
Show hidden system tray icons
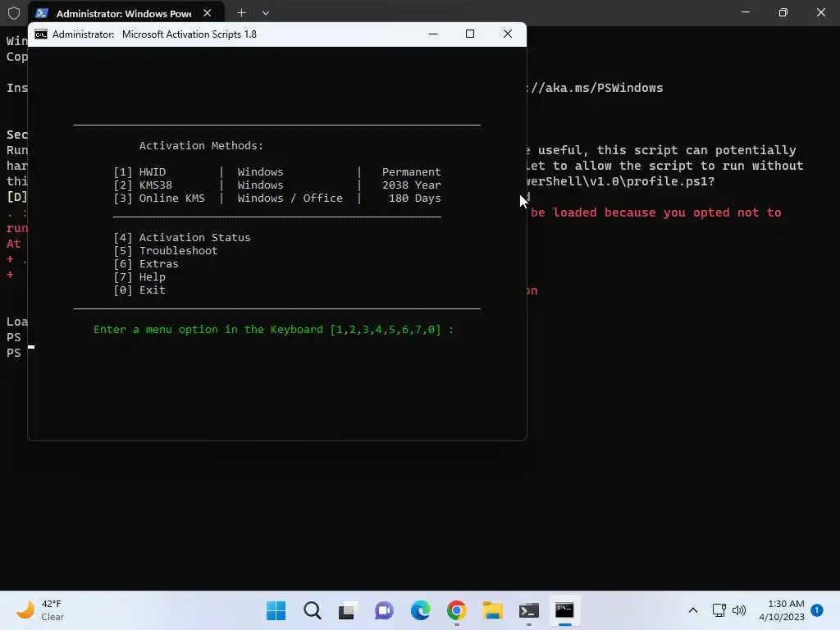click(x=692, y=610)
